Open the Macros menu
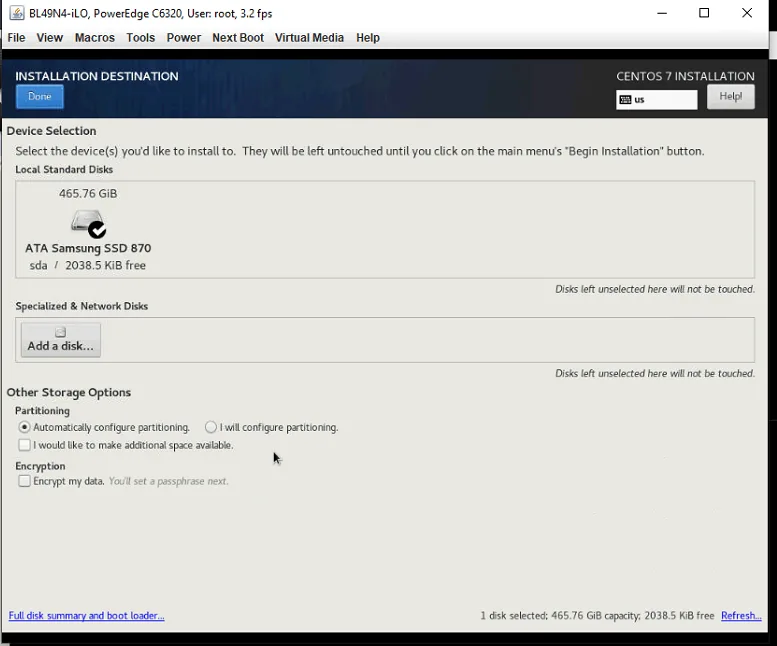777x646 pixels. pyautogui.click(x=95, y=38)
